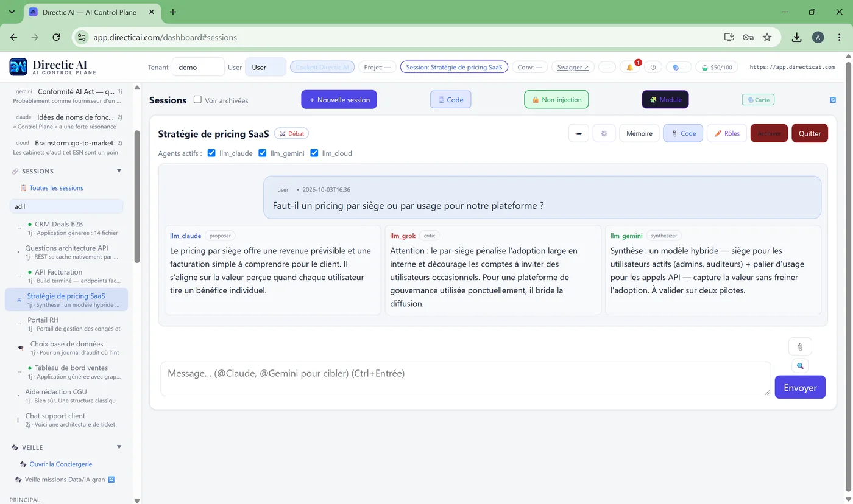Click the paperclip attach icon above the search icon
This screenshot has width=853, height=504.
point(800,346)
